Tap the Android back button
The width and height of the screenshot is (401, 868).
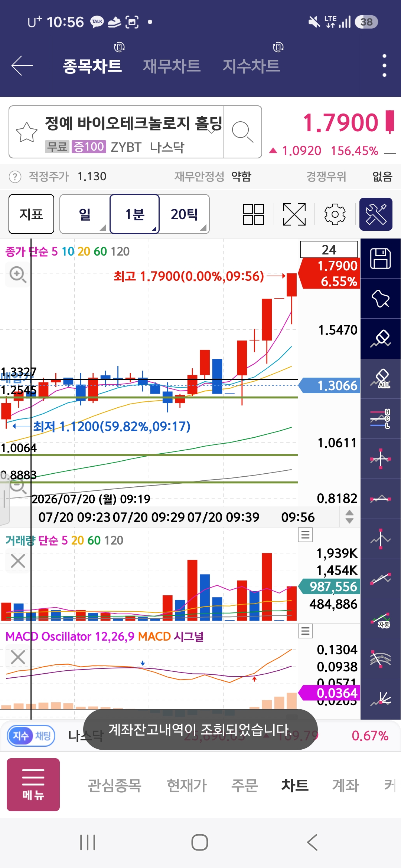pos(313,842)
